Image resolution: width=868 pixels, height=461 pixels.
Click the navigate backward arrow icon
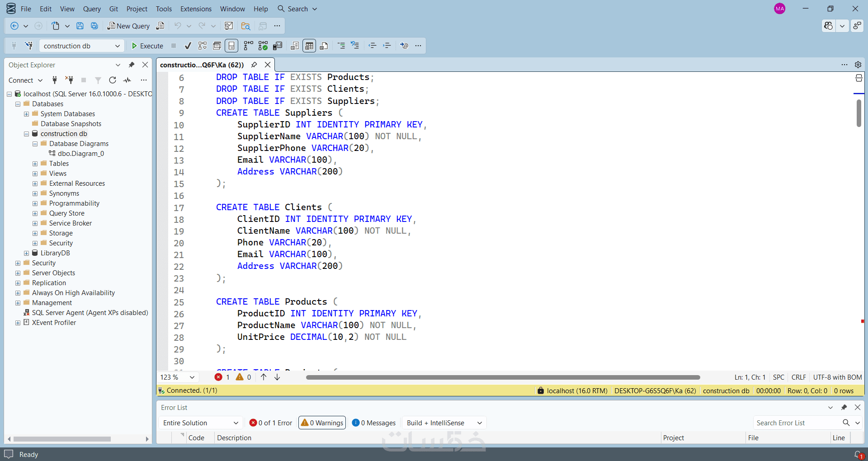(14, 26)
